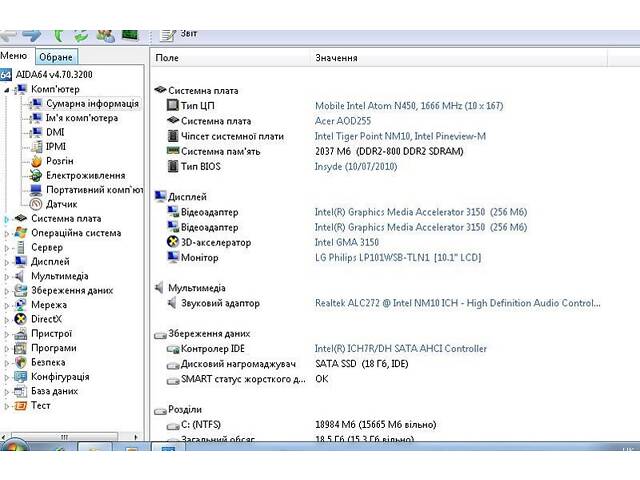Viewport: 640px width, 480px height.
Task: Click the tree panel horizontal scrollbar
Action: 64,437
